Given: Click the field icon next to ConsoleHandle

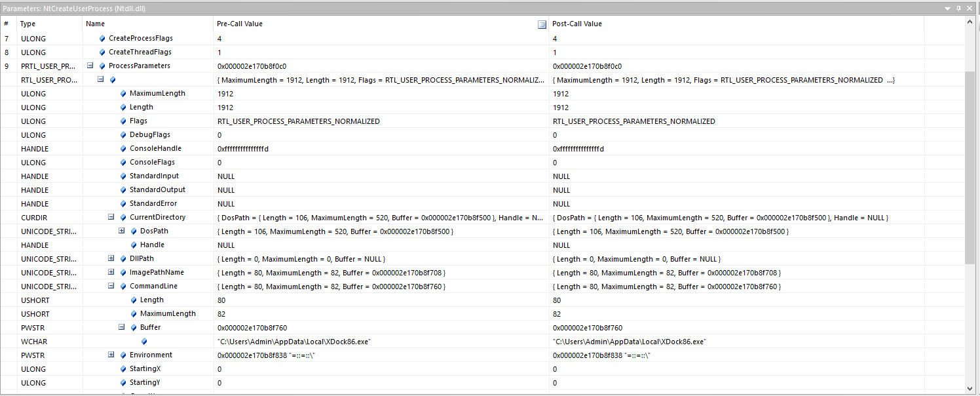Looking at the screenshot, I should 123,149.
